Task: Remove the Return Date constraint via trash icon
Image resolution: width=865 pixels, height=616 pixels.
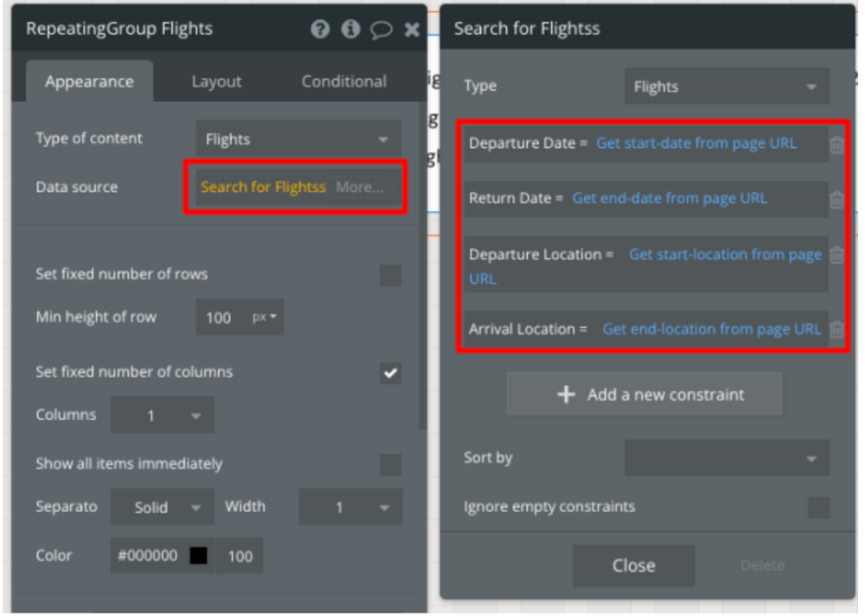Action: [836, 200]
